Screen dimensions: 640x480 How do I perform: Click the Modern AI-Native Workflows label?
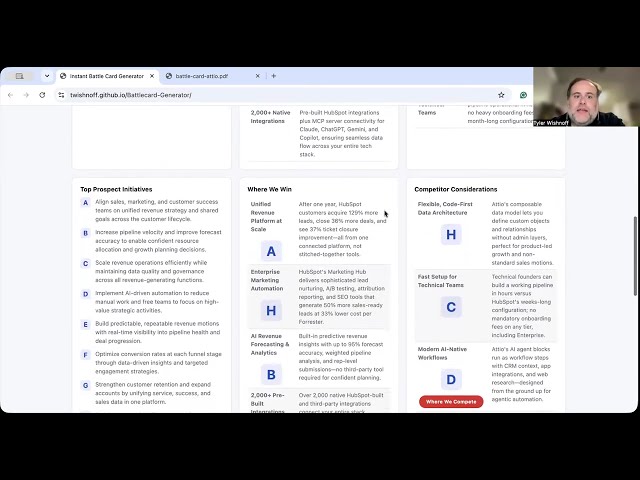point(442,353)
